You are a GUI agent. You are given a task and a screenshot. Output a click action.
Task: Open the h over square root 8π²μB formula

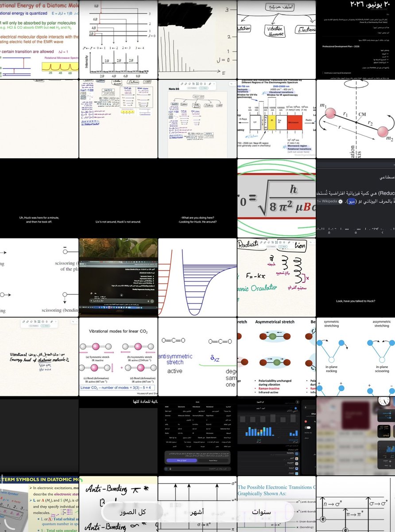click(x=276, y=198)
